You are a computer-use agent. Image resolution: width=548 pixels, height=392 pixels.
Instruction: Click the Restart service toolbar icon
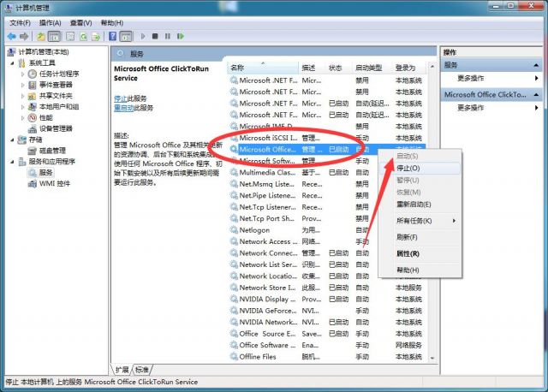click(x=181, y=36)
